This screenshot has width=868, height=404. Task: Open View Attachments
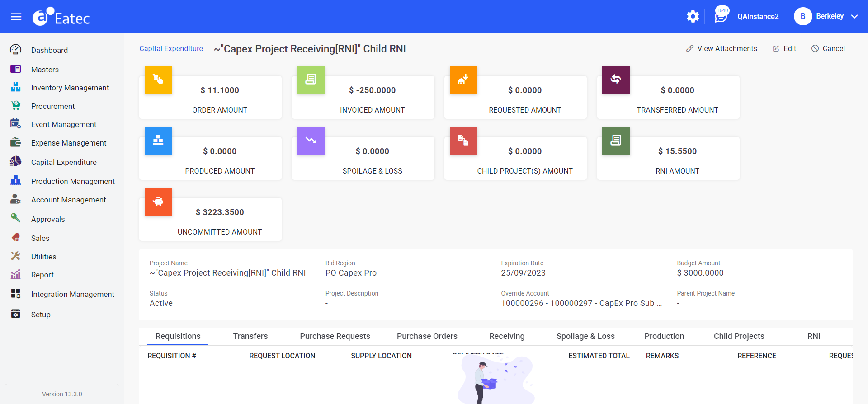click(x=722, y=49)
